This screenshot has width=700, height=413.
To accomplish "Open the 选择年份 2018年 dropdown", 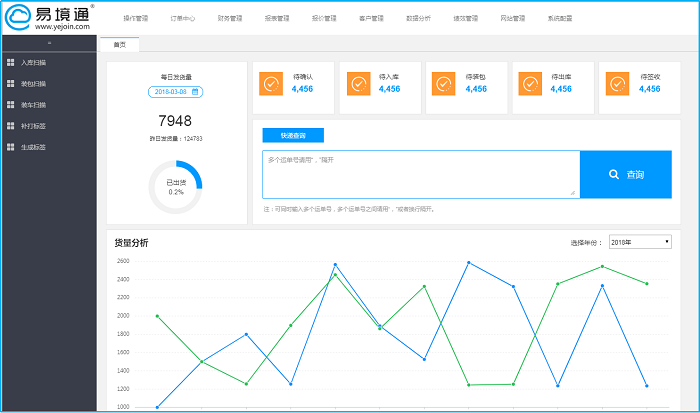I will tap(639, 242).
